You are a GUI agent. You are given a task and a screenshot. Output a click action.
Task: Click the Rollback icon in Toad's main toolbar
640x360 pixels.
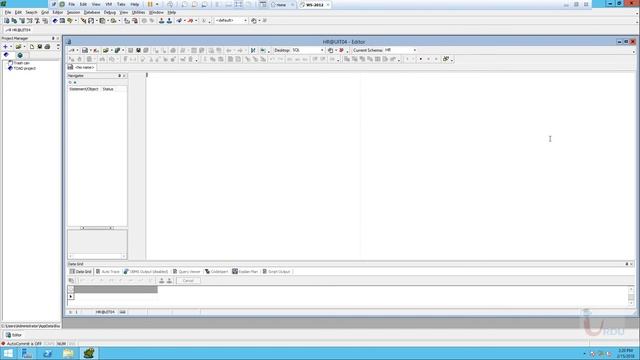click(169, 20)
